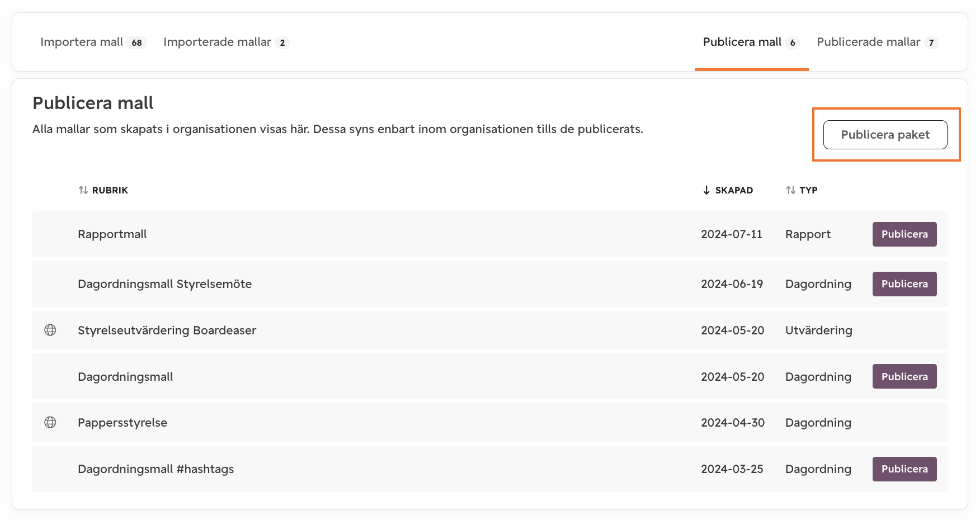The height and width of the screenshot is (520, 980).
Task: Publish the Rapportmall template
Action: tap(904, 234)
